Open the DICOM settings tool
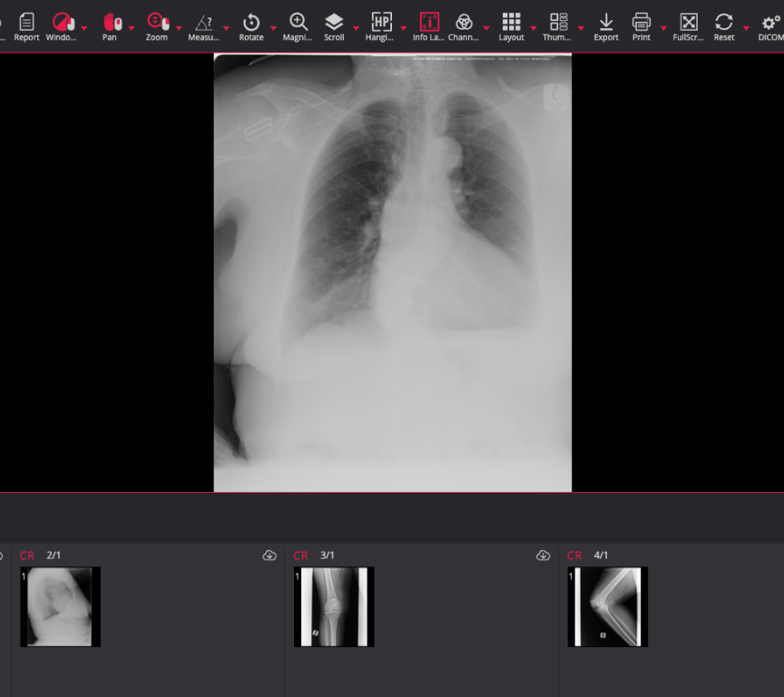This screenshot has height=697, width=784. click(x=770, y=27)
